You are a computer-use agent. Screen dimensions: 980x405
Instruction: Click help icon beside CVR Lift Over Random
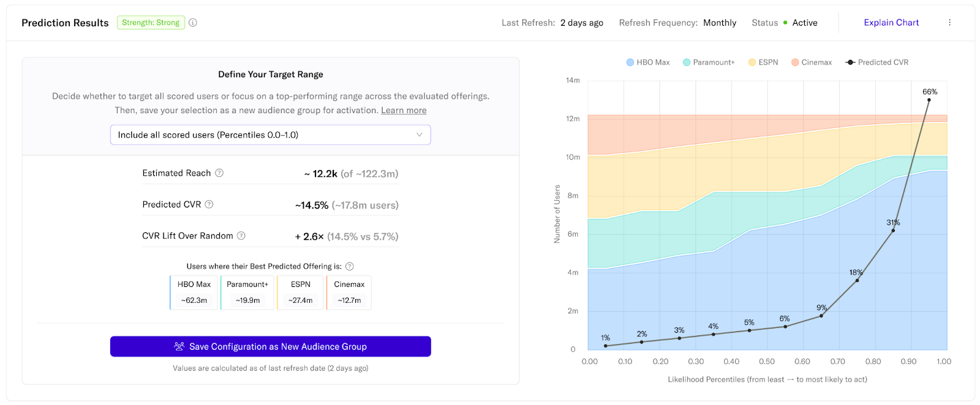click(241, 236)
